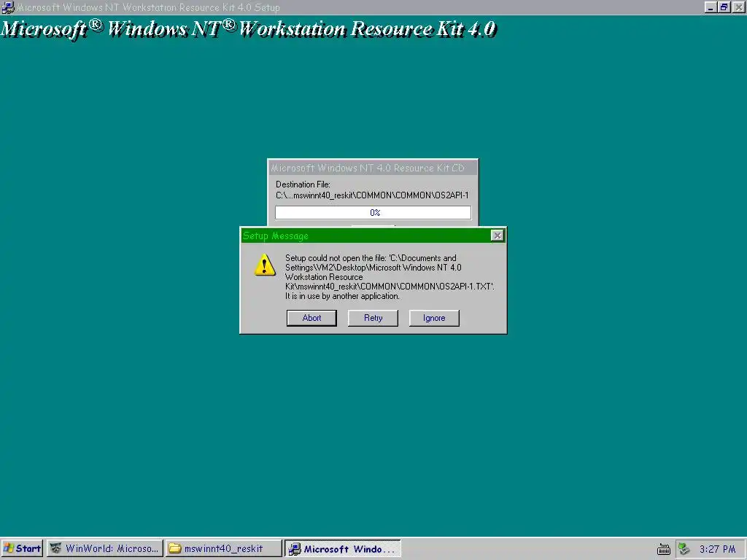Image resolution: width=747 pixels, height=560 pixels.
Task: Click the folder icon on mswinnt40_reskit button
Action: 175,548
